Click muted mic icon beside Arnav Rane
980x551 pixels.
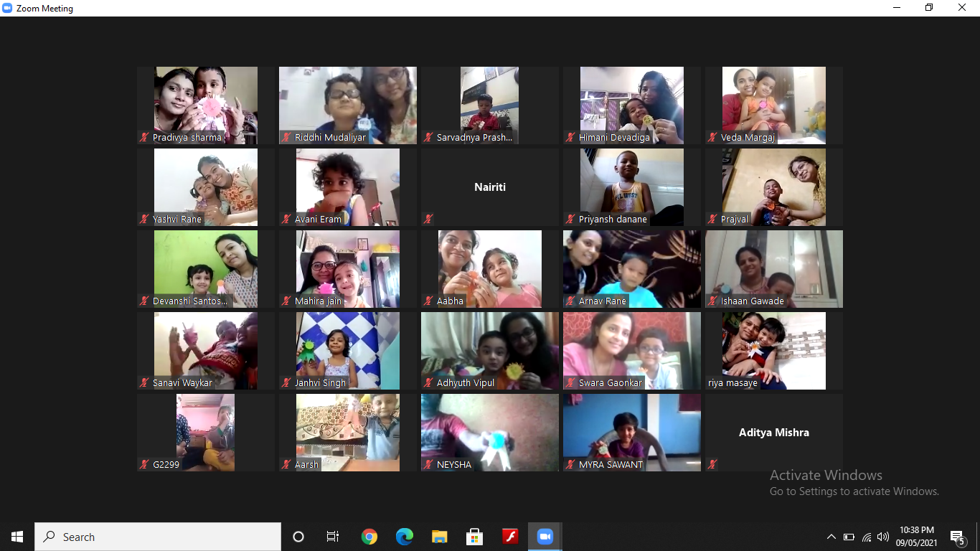pyautogui.click(x=570, y=301)
